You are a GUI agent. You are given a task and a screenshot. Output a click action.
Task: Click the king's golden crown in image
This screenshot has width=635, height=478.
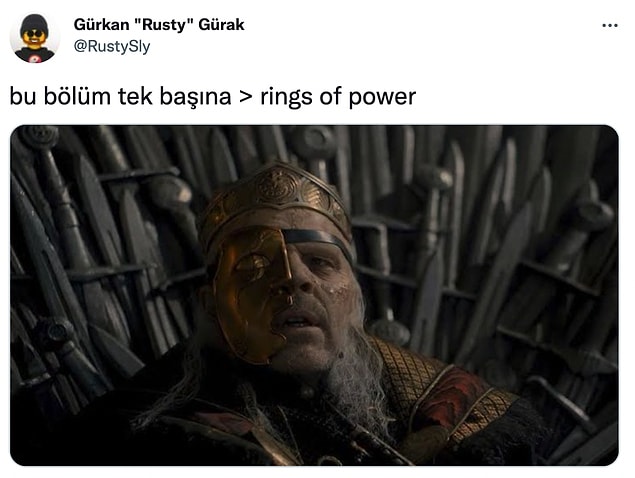tap(277, 198)
